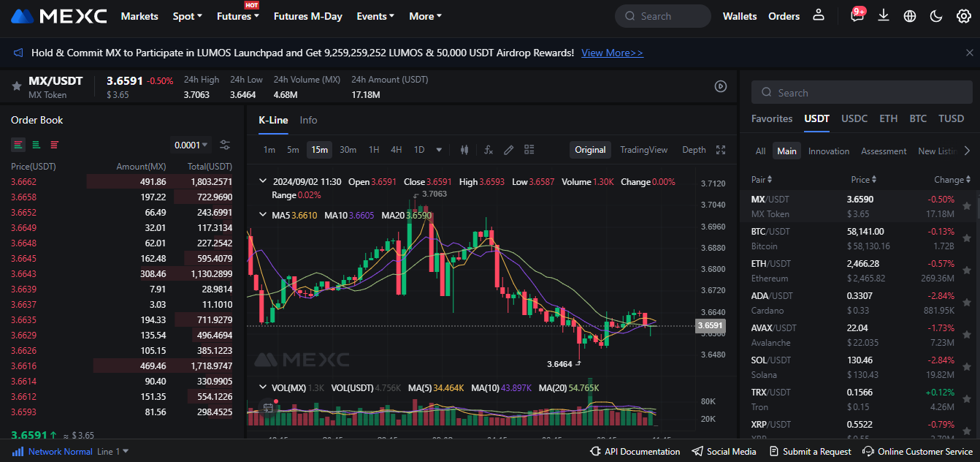This screenshot has height=462, width=980.
Task: Open Wallets
Action: pyautogui.click(x=740, y=16)
